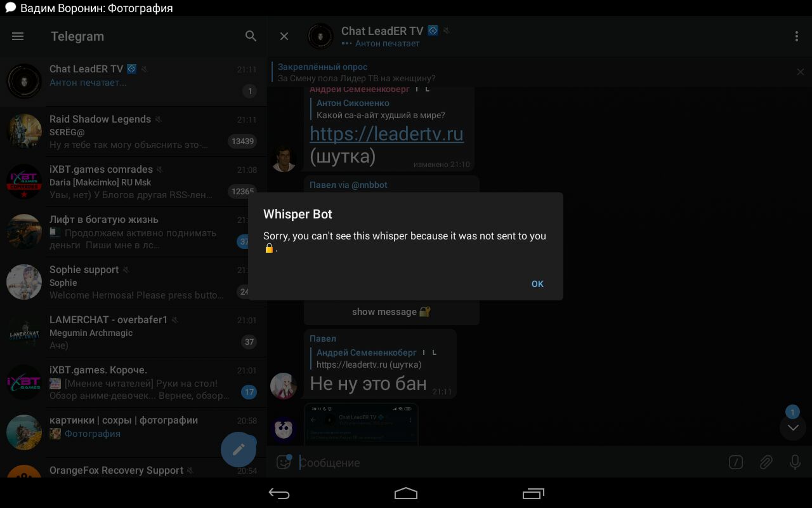Open the iXBT.games. Короче. channel
The width and height of the screenshot is (812, 508).
[x=133, y=382]
